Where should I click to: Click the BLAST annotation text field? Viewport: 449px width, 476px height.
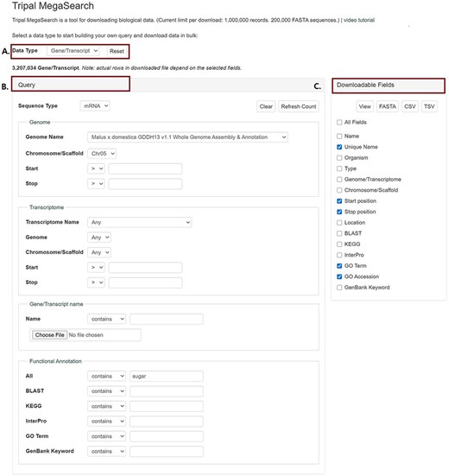click(167, 391)
